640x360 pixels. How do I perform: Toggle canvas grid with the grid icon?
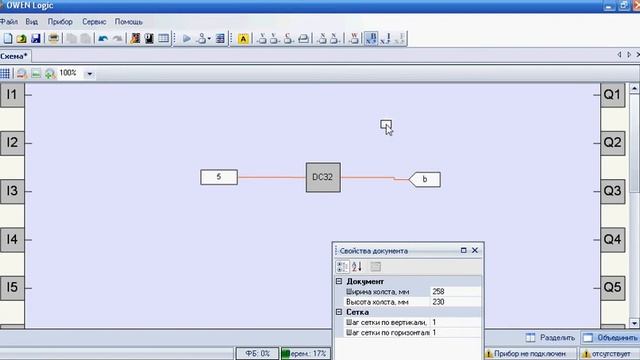click(5, 73)
